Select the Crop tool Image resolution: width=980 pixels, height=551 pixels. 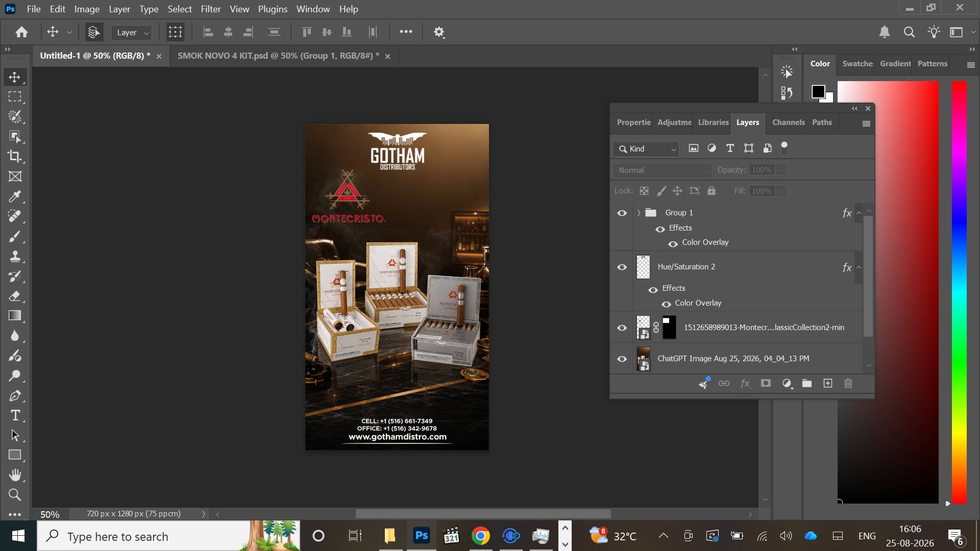click(x=15, y=156)
